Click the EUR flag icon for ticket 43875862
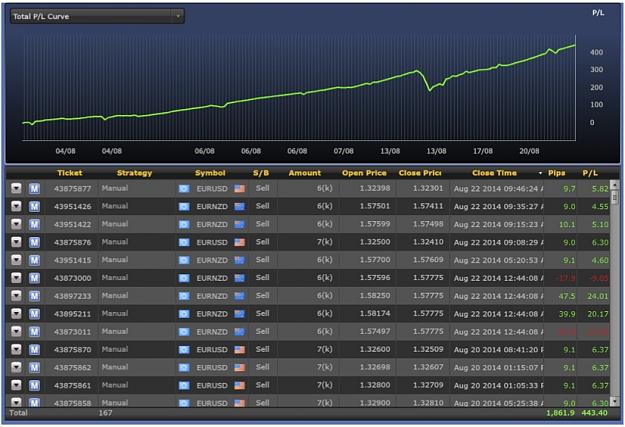This screenshot has height=427, width=625. point(184,368)
